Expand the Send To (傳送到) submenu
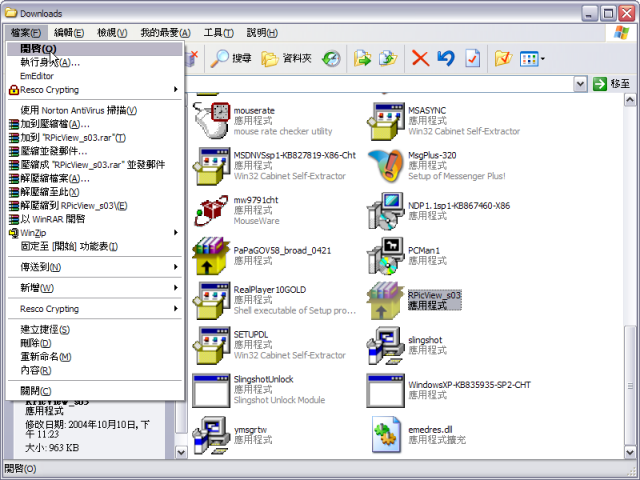This screenshot has height=480, width=640. [x=95, y=267]
